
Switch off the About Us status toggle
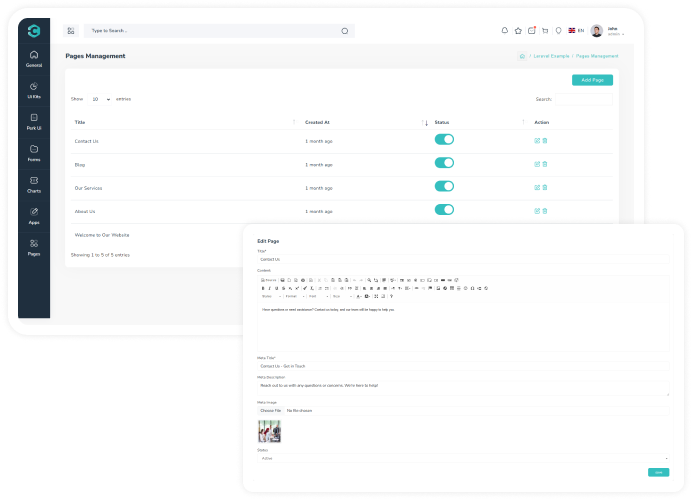(444, 210)
